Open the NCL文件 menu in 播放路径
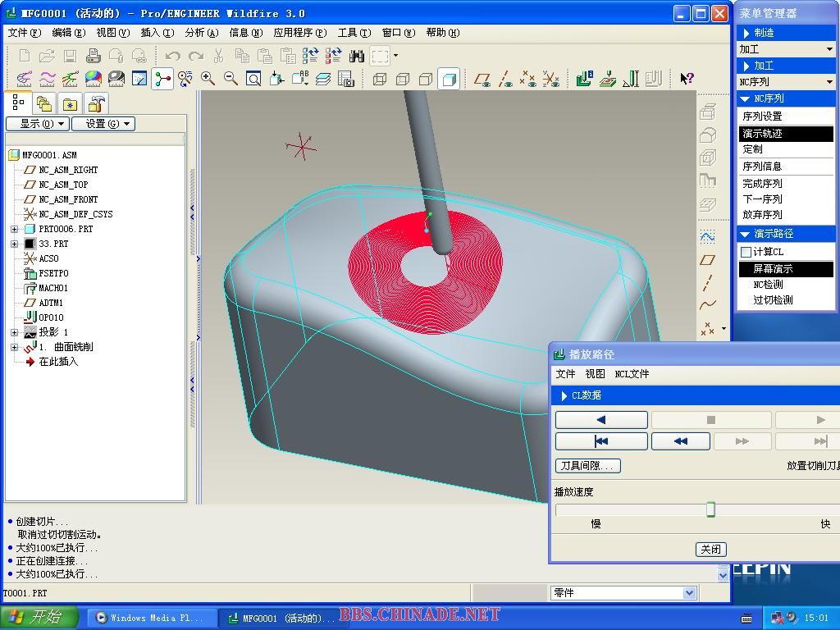 click(x=632, y=374)
